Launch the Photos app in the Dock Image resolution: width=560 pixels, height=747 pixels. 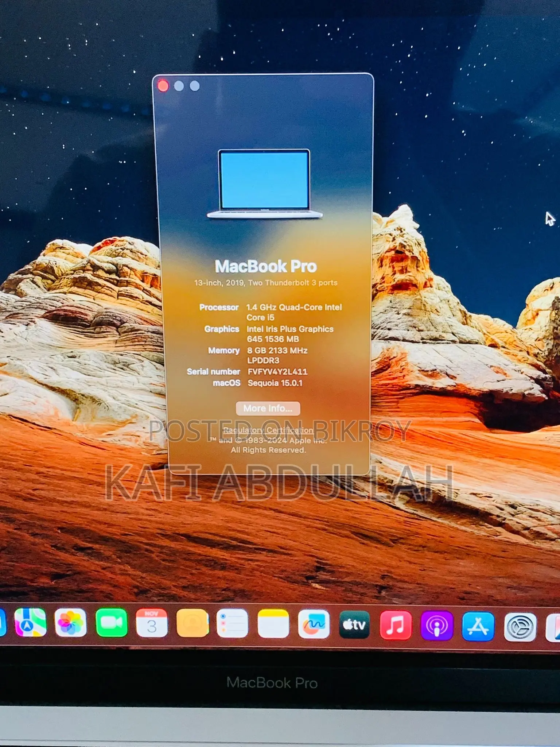point(70,623)
